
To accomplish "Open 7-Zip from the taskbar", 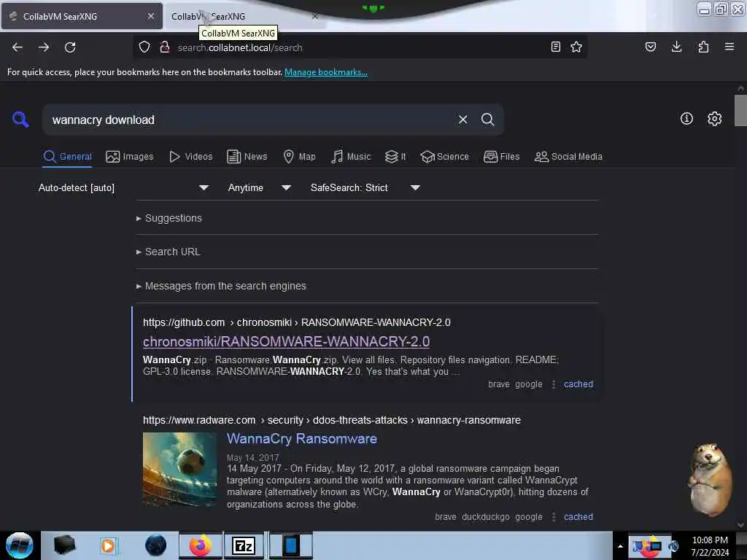I will click(x=244, y=545).
